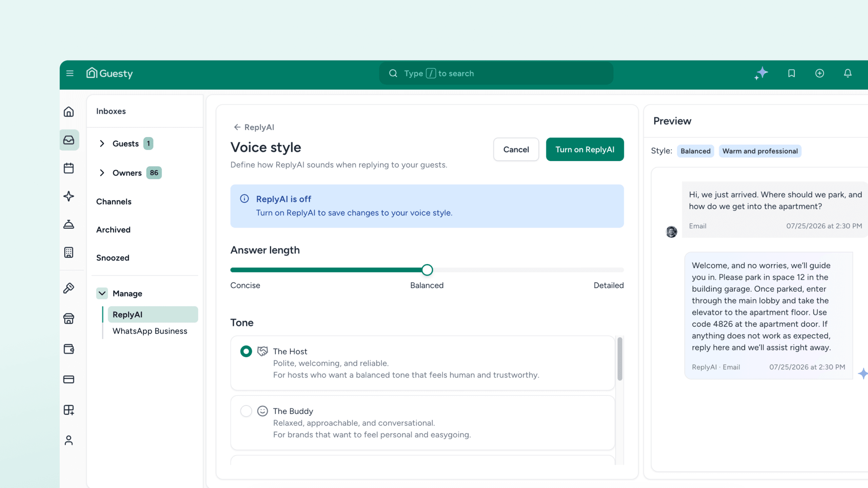Viewport: 868px width, 488px height.
Task: Open the key tag icon in sidebar
Action: (69, 288)
